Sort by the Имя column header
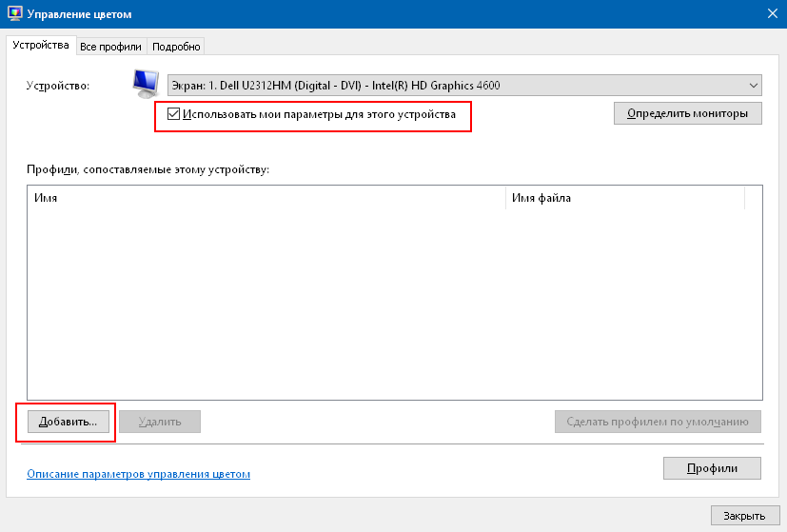 266,198
